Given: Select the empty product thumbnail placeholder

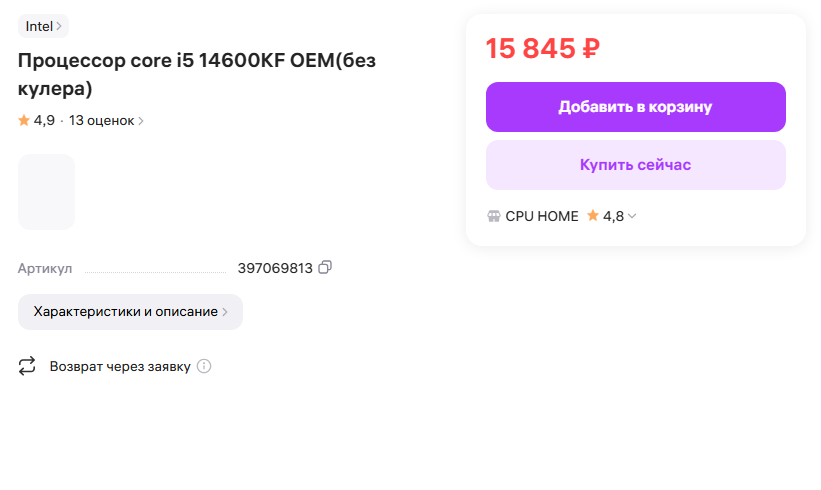Looking at the screenshot, I should point(46,192).
